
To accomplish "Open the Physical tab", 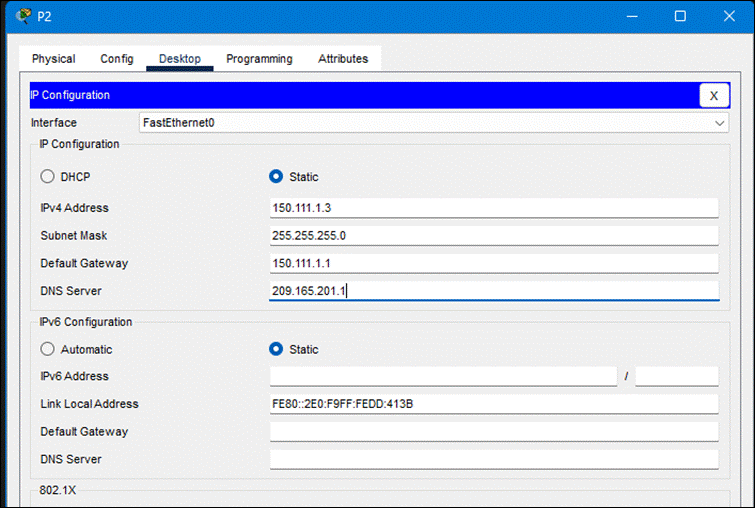I will tap(53, 59).
